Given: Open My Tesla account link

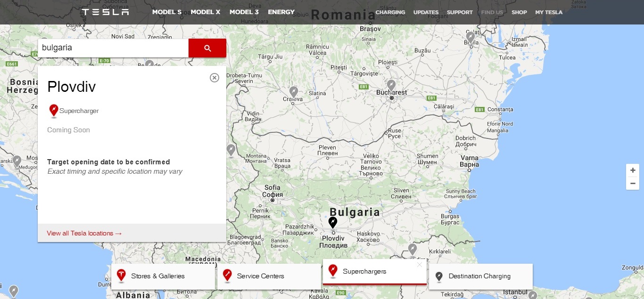Looking at the screenshot, I should (x=549, y=12).
